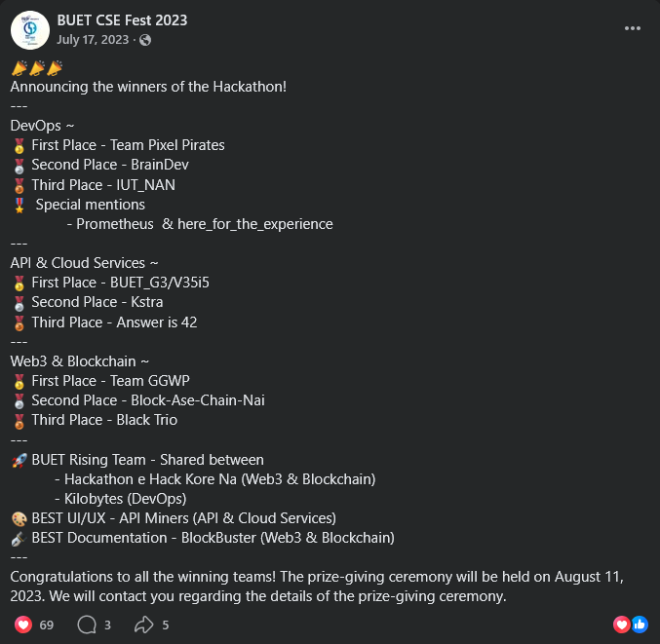
Task: Click the "Announcing the winners of the Hackathon!" text
Action: tap(148, 86)
